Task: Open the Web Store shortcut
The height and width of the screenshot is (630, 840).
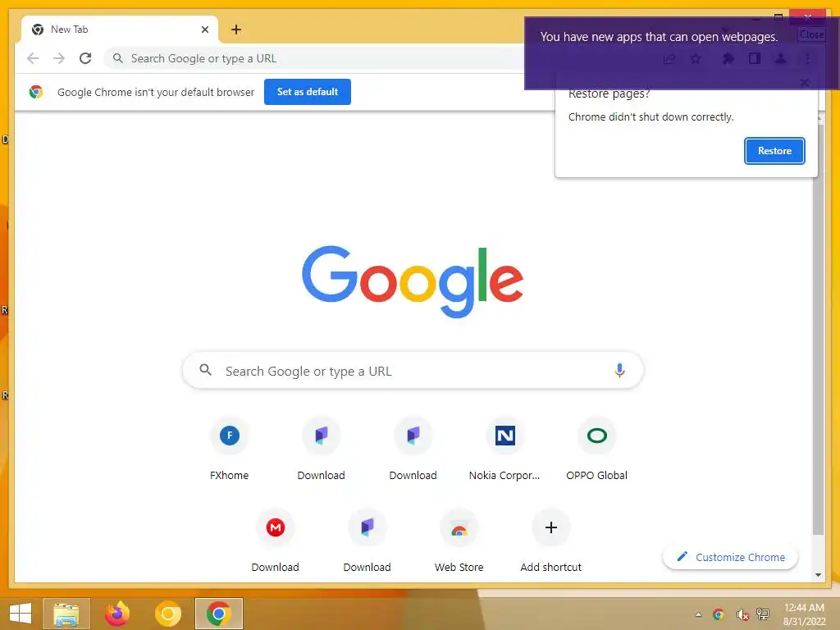Action: point(459,541)
